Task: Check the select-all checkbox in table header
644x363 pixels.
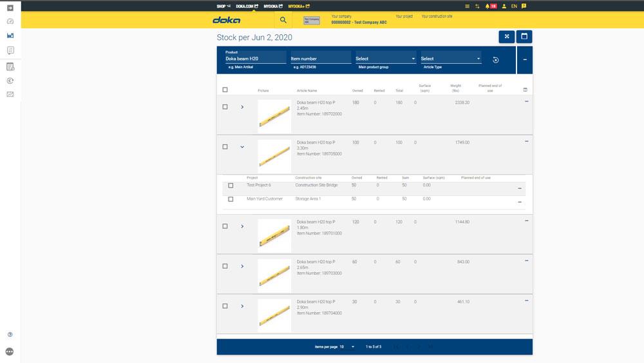Action: tap(225, 90)
